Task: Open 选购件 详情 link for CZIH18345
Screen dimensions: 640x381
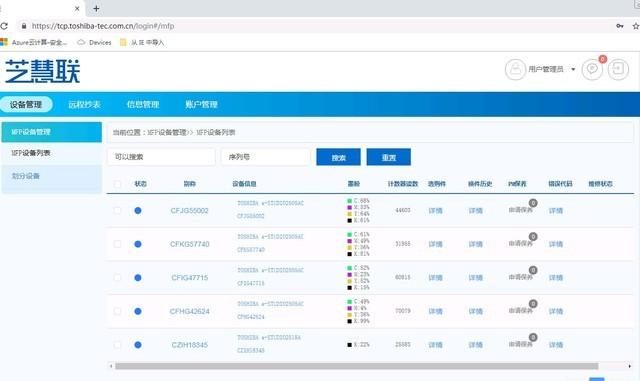Action: pyautogui.click(x=436, y=345)
